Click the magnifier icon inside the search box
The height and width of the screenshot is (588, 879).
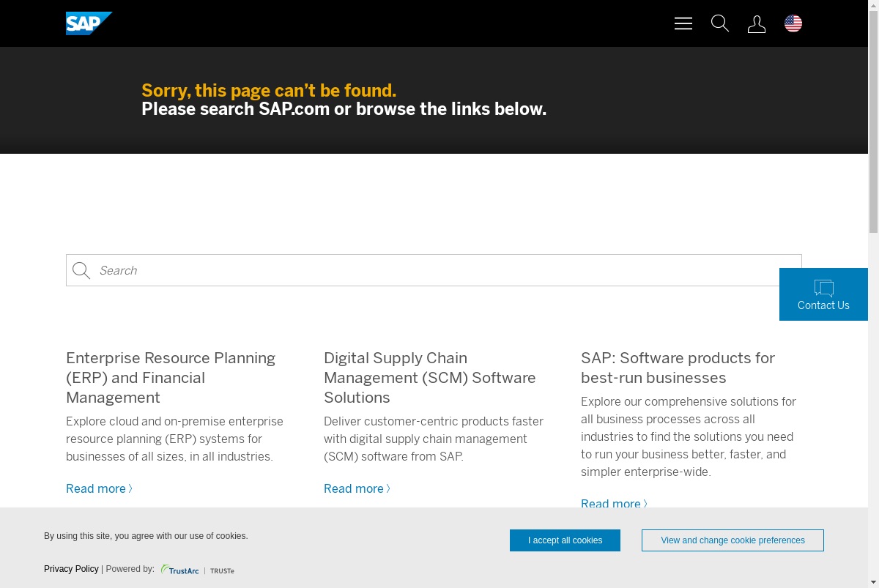tap(81, 271)
